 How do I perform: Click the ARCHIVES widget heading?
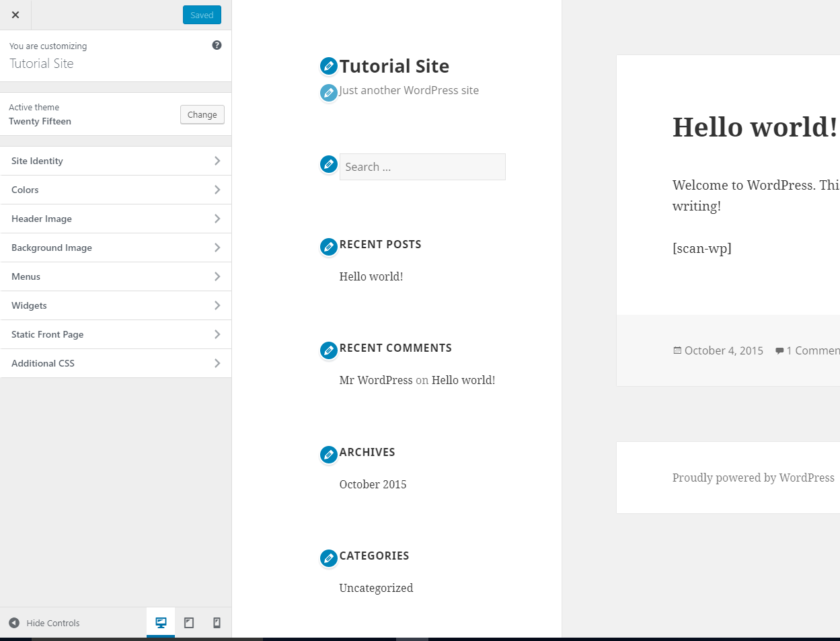point(367,452)
